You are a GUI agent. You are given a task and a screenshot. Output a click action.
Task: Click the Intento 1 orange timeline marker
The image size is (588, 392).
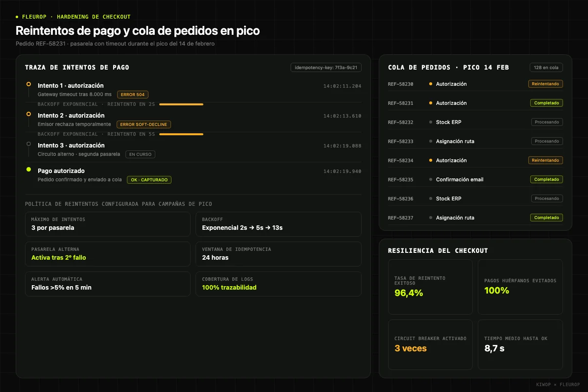28,84
